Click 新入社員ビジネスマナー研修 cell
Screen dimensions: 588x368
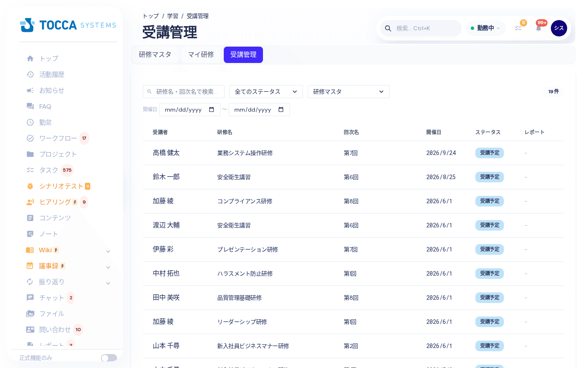[x=253, y=346]
